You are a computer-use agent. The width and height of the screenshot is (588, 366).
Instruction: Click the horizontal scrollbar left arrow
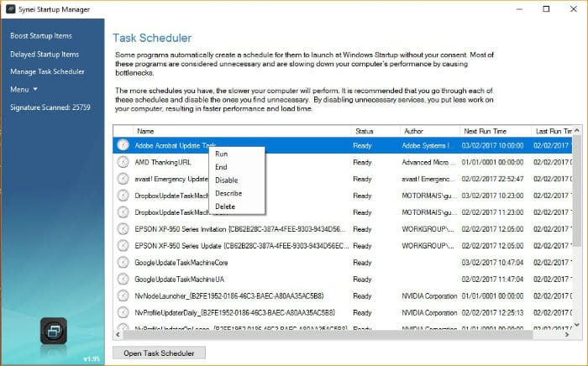pos(118,334)
